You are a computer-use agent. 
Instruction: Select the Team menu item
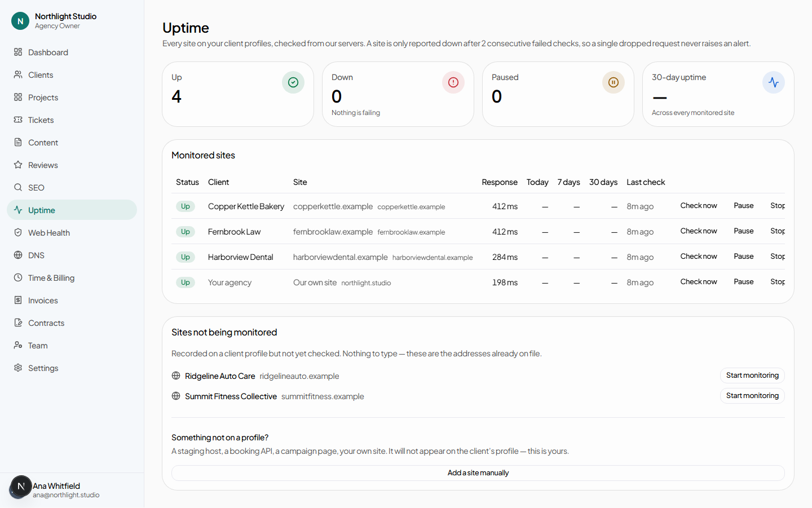(x=72, y=345)
